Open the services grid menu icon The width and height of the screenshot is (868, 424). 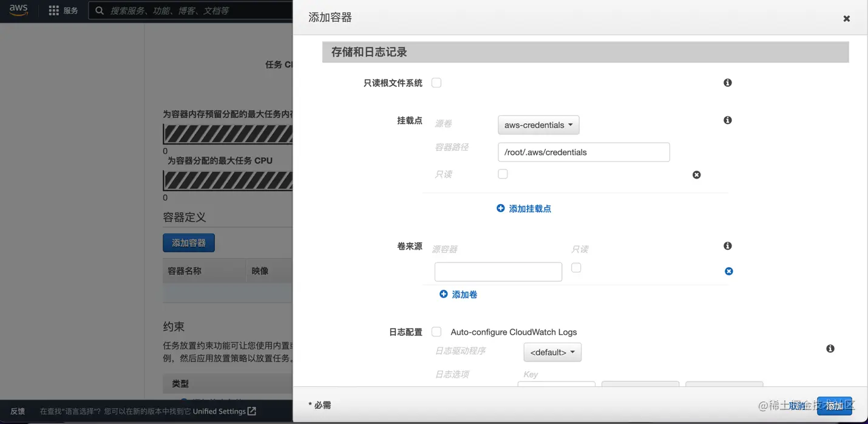(53, 10)
